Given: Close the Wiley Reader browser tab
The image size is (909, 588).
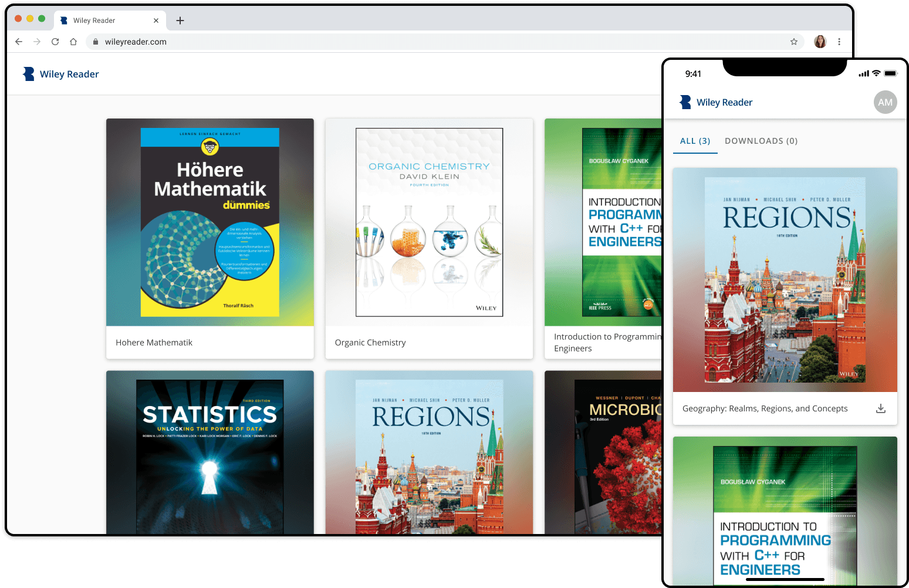Looking at the screenshot, I should tap(156, 21).
